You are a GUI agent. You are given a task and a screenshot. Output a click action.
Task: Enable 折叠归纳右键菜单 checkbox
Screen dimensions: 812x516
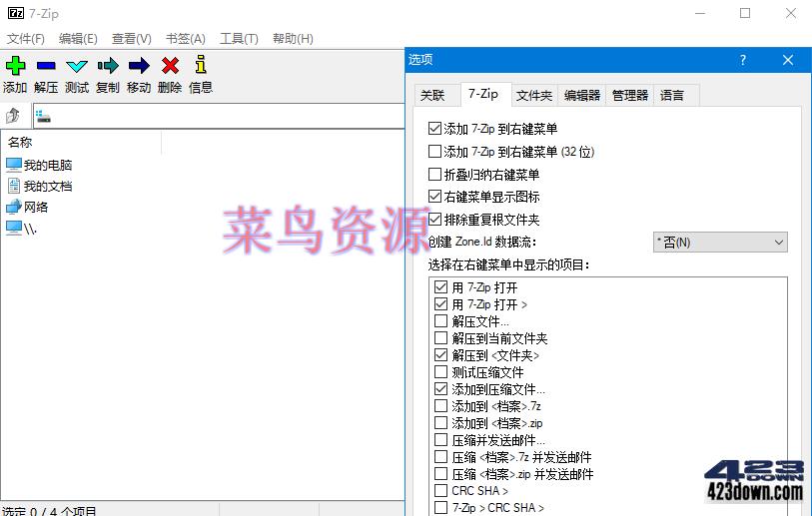coord(435,174)
